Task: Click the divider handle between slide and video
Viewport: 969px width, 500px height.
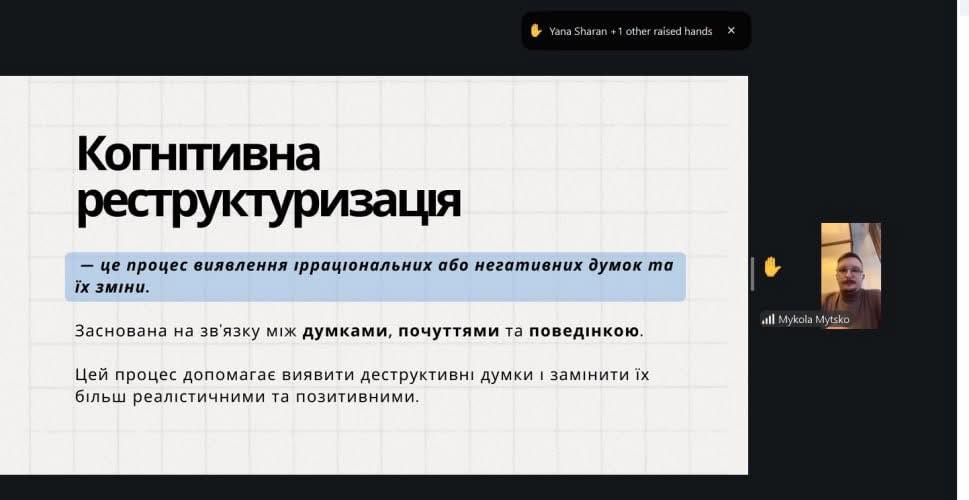Action: click(x=752, y=273)
